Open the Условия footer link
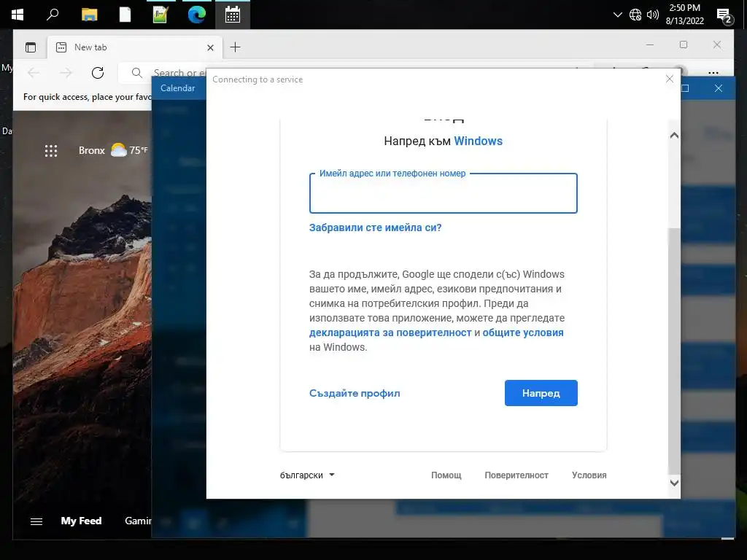 coord(589,475)
